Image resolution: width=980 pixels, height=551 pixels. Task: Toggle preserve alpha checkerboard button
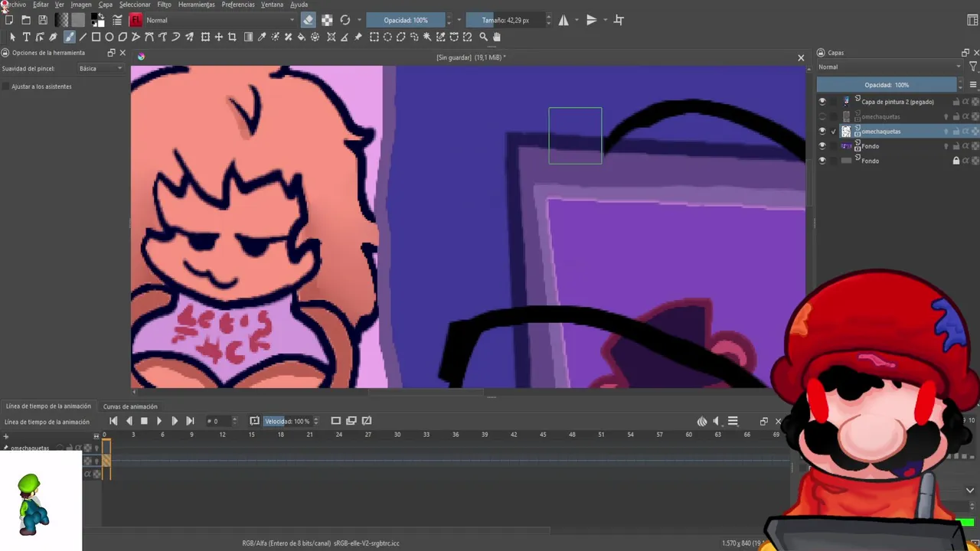327,20
